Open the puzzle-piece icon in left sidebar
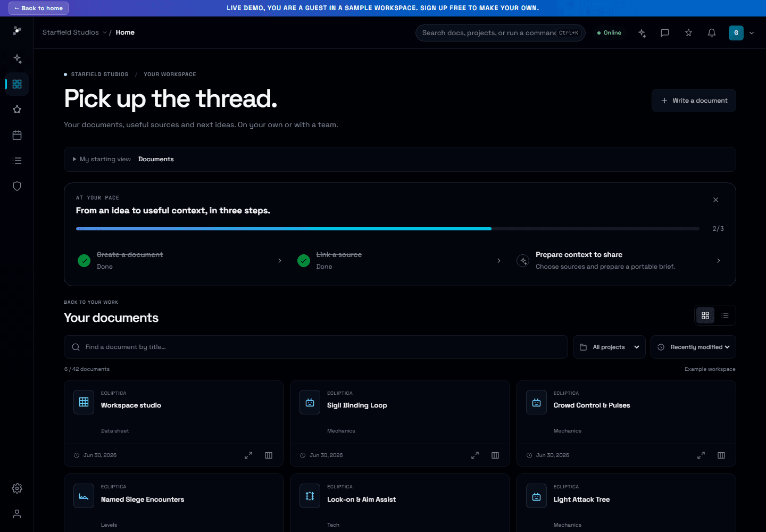This screenshot has width=766, height=532. pos(17,110)
